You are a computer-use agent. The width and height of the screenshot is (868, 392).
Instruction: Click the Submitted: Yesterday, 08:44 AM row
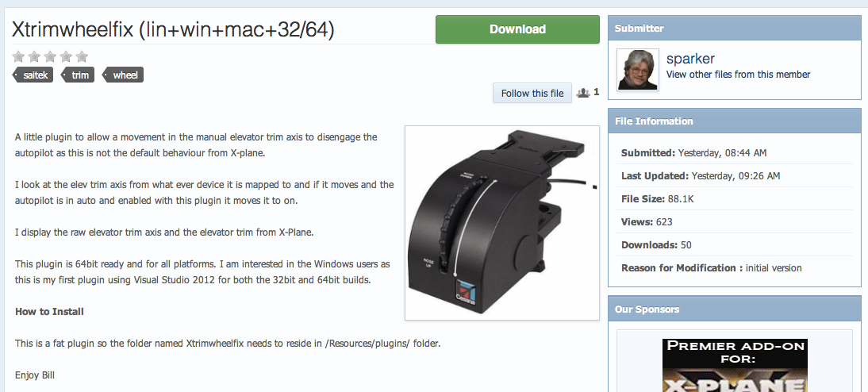pos(735,153)
